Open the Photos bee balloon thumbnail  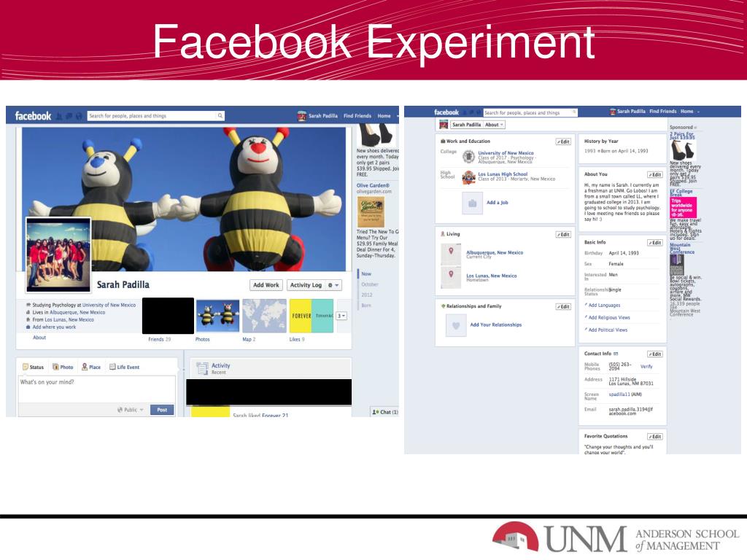tap(217, 316)
